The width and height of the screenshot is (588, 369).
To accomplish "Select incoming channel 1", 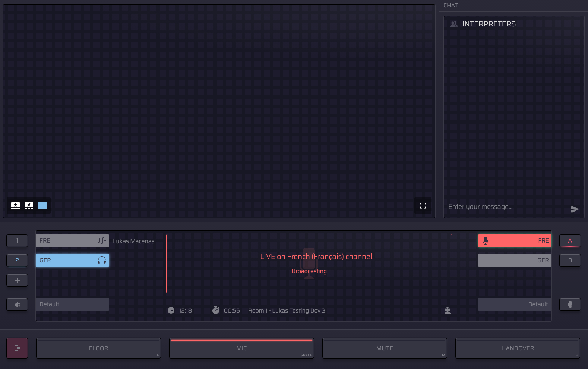I will tap(17, 241).
